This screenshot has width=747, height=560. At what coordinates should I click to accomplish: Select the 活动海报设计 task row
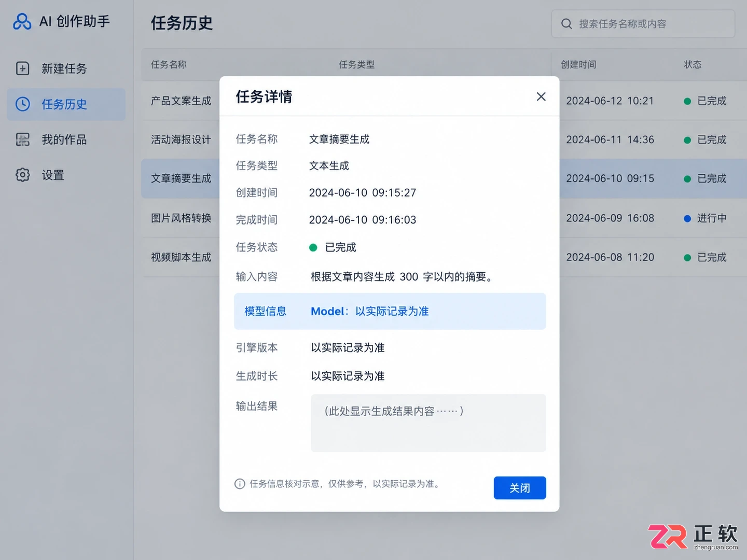point(181,139)
